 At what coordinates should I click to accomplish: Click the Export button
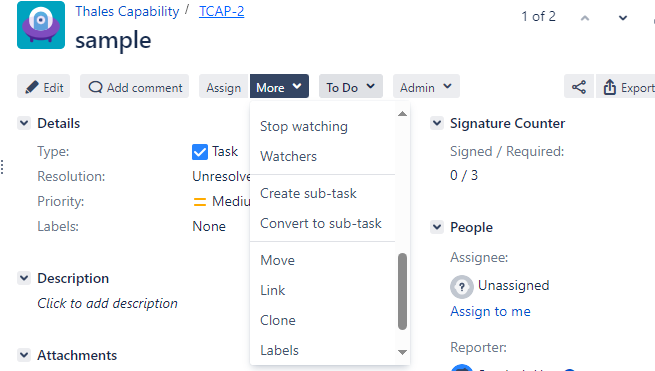[626, 87]
